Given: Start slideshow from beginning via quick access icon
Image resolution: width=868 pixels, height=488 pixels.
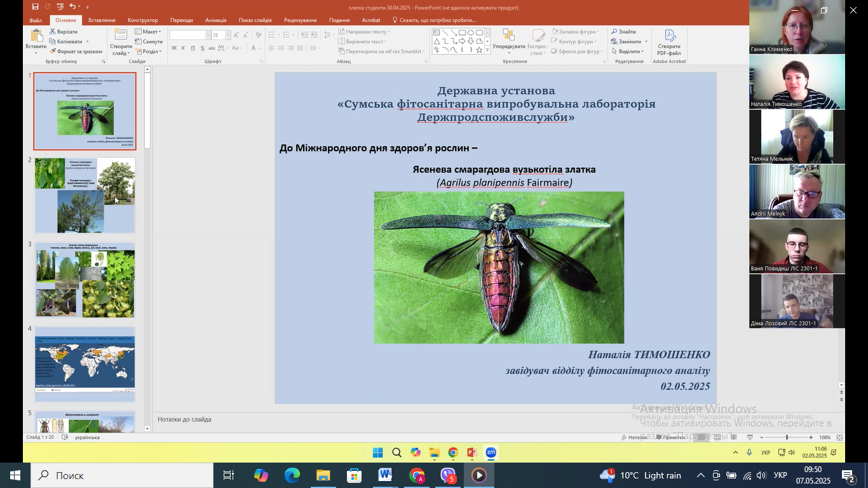Looking at the screenshot, I should [x=61, y=7].
